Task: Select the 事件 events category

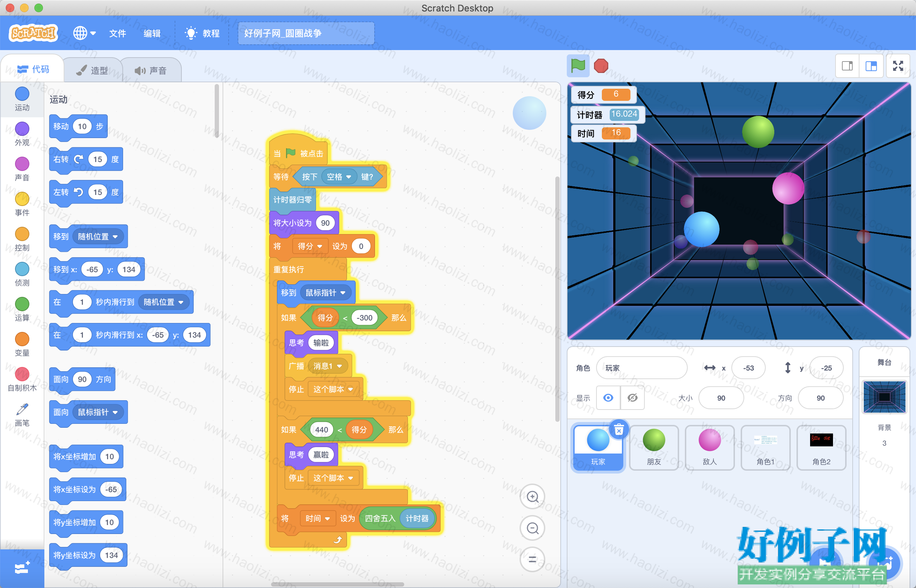Action: [x=22, y=204]
